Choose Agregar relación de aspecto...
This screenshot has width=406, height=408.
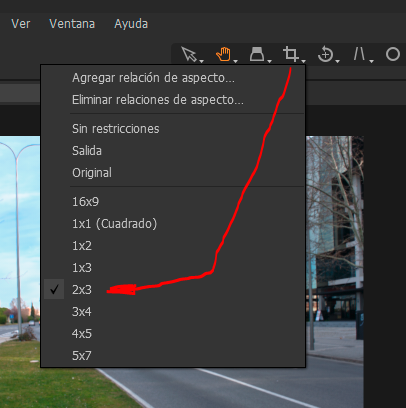[x=173, y=78]
